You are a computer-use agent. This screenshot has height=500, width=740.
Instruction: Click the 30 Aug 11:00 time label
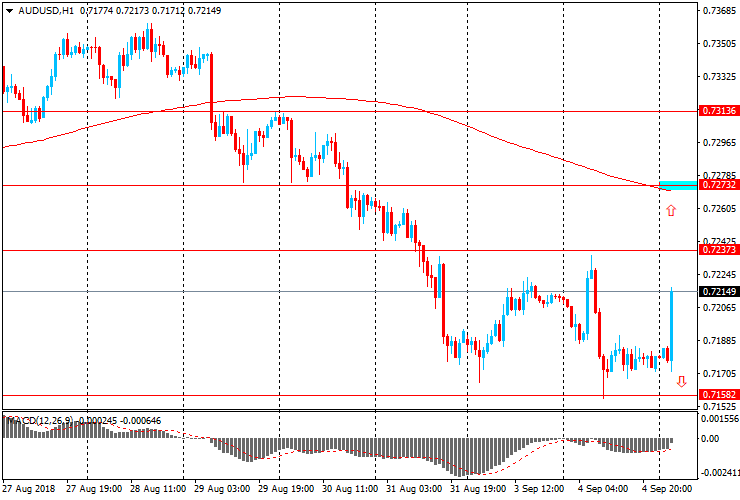point(350,489)
